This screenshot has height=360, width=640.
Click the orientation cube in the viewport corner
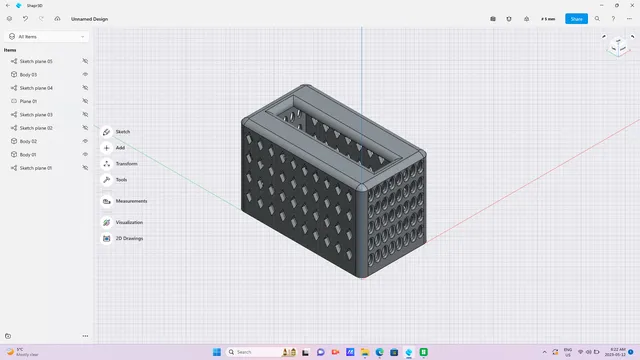click(x=618, y=47)
